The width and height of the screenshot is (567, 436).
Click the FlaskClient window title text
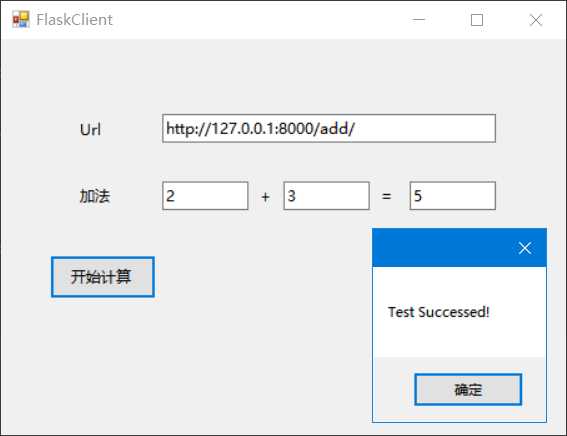tap(74, 20)
